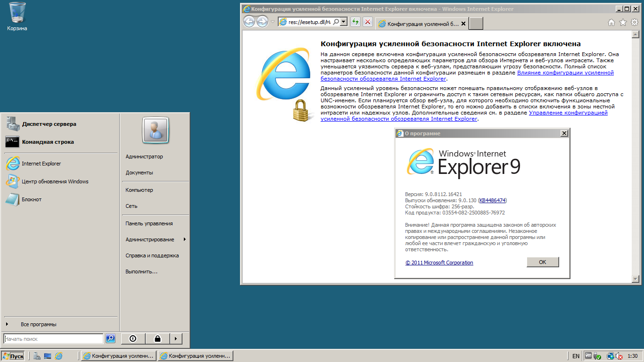Click the lock computer button in Start menu
Screen dimensions: 644x362
(157, 338)
